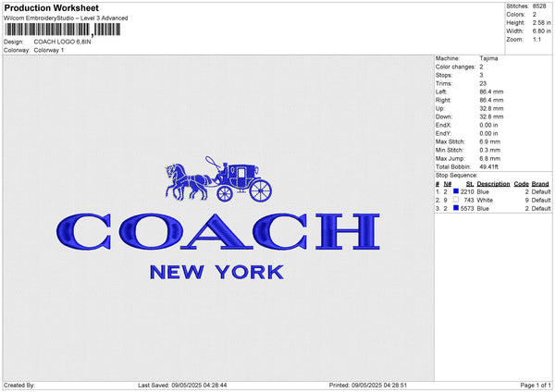Viewport: 555px width, 392px height.
Task: Click the blue swatch in stop row 3
Action: pyautogui.click(x=456, y=208)
